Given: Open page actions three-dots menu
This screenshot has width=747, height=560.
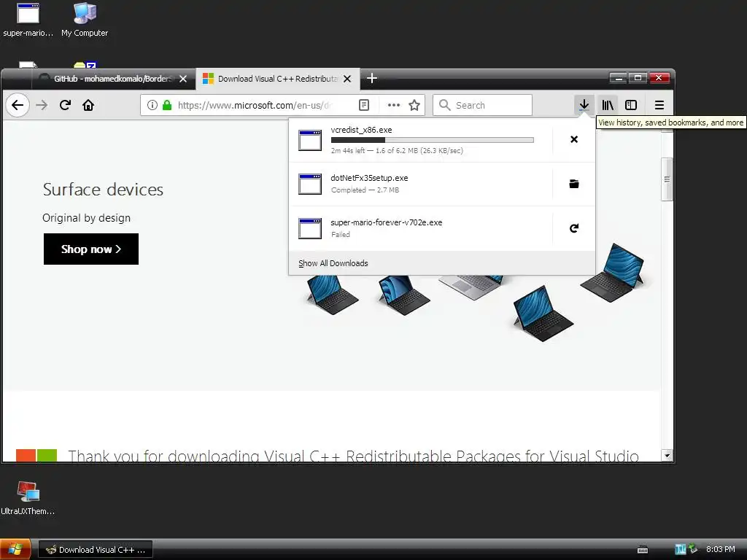Looking at the screenshot, I should (393, 105).
